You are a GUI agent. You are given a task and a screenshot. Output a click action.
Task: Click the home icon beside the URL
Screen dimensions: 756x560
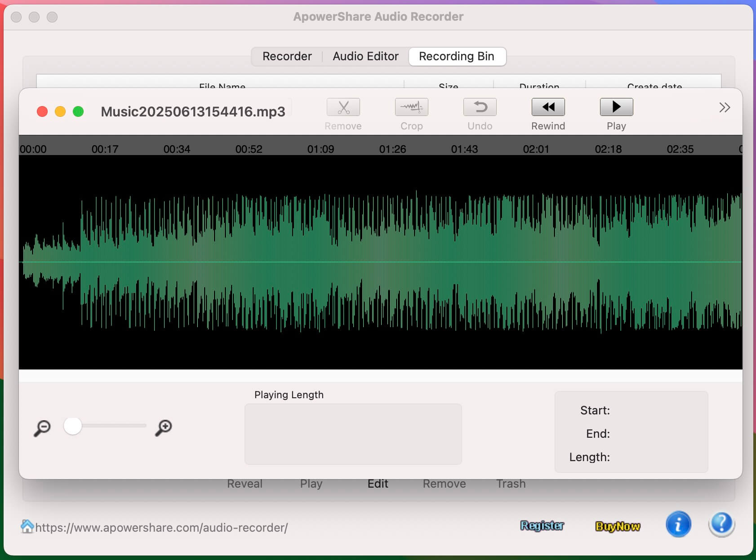click(27, 526)
